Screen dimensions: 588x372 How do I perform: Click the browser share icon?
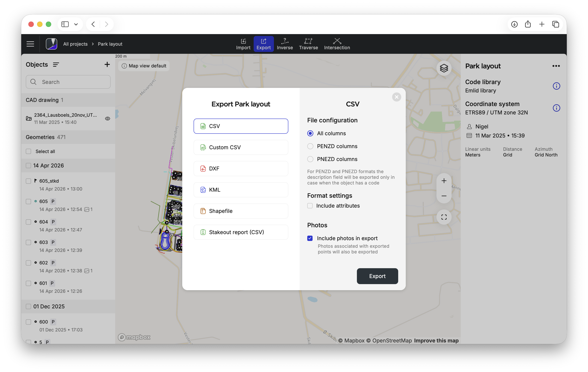click(x=528, y=24)
